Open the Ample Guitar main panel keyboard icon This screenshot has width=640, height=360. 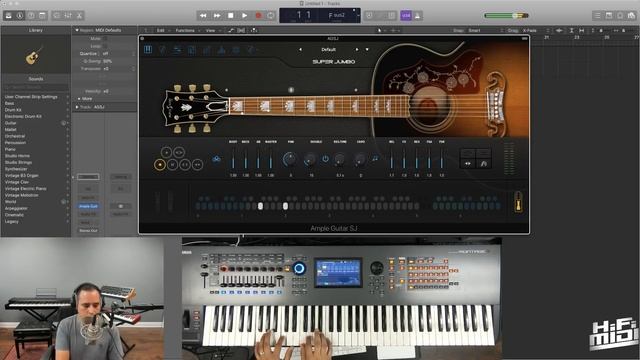click(148, 49)
